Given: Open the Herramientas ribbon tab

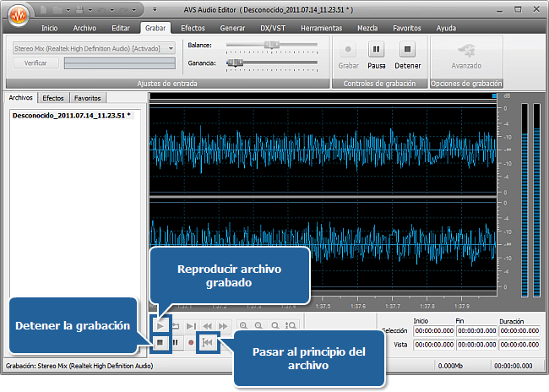Looking at the screenshot, I should pos(321,28).
